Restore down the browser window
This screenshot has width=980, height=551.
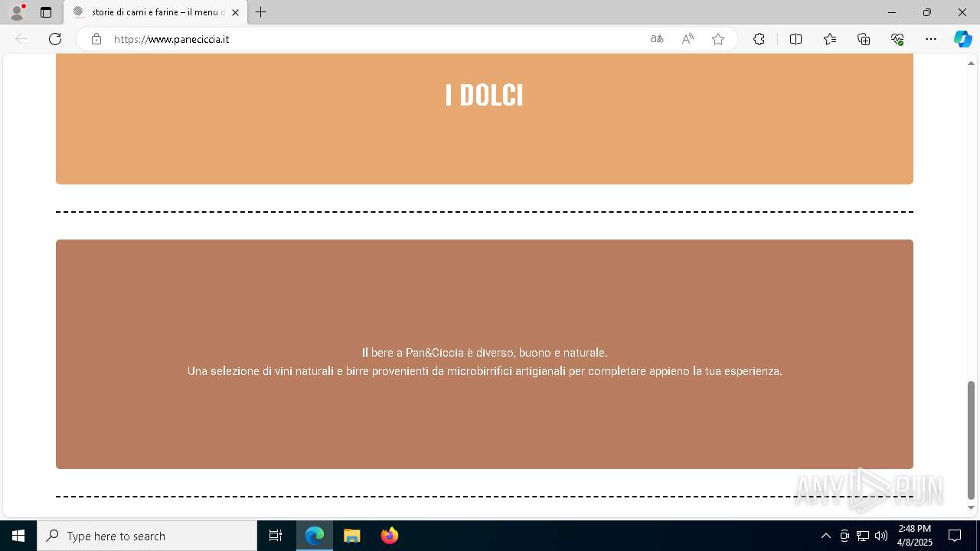[x=927, y=12]
